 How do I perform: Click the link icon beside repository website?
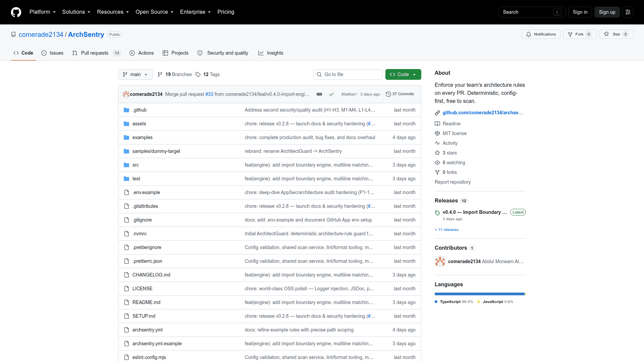coord(437,113)
